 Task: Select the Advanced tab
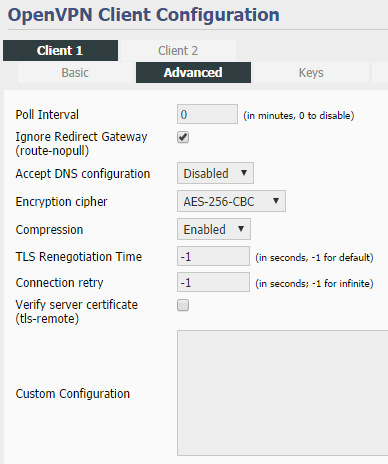click(x=193, y=73)
